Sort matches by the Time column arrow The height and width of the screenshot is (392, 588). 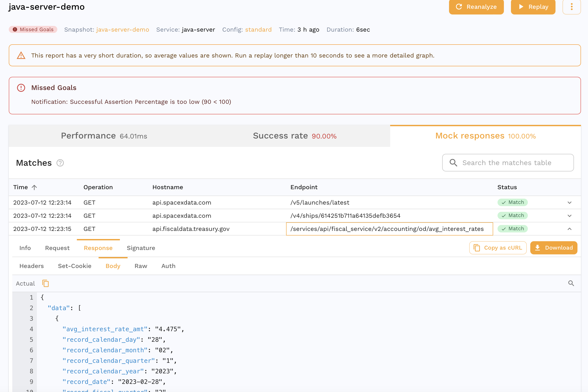point(34,187)
